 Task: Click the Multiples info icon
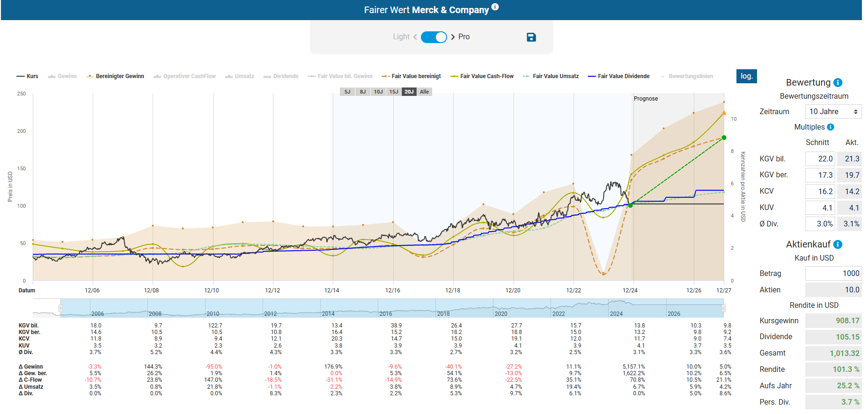pos(831,127)
